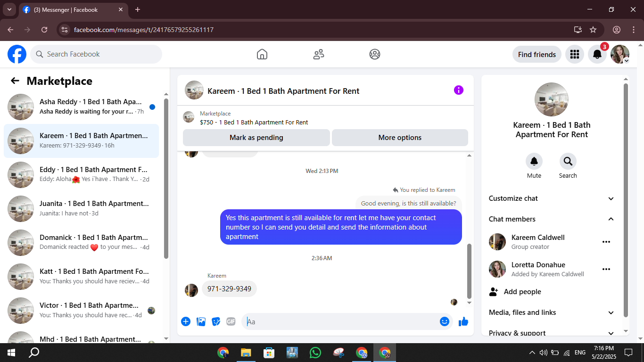Click the chat messages scrollbar
The image size is (644, 362).
[x=469, y=271]
